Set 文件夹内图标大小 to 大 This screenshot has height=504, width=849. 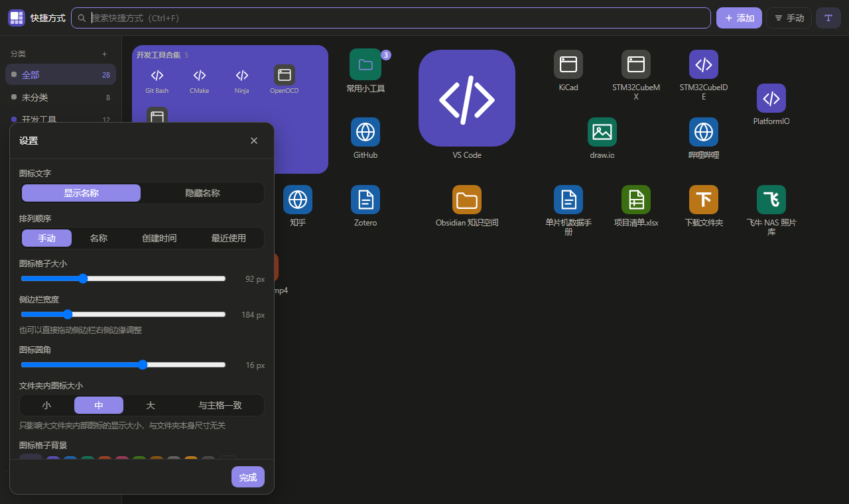pyautogui.click(x=151, y=405)
